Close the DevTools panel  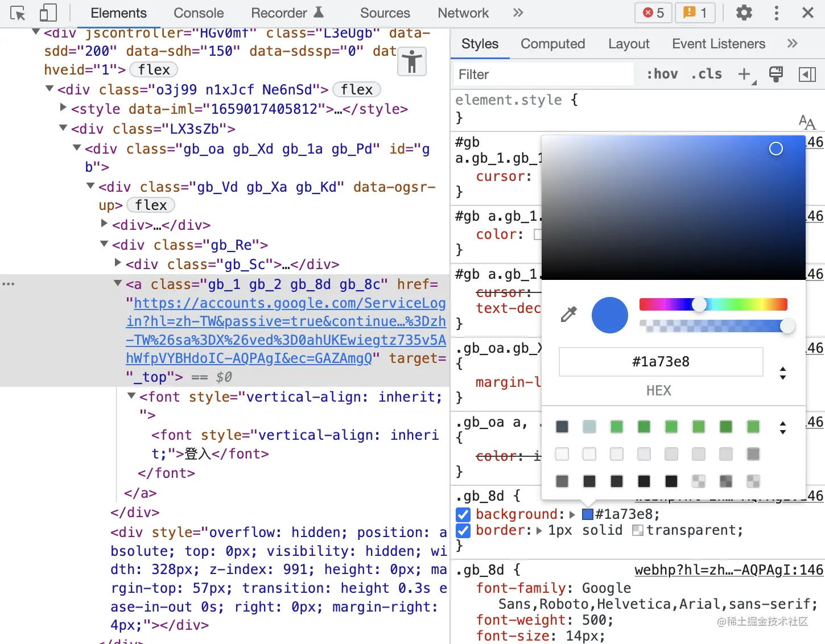click(808, 13)
